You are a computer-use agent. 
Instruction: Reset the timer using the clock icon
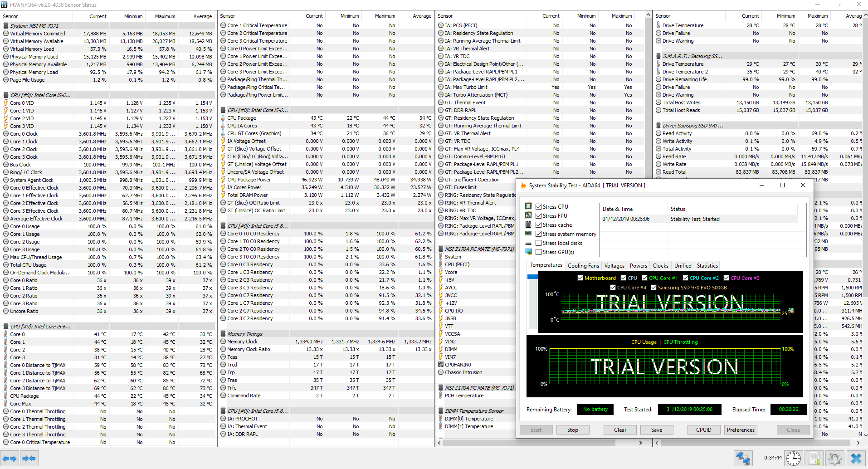pos(793,459)
